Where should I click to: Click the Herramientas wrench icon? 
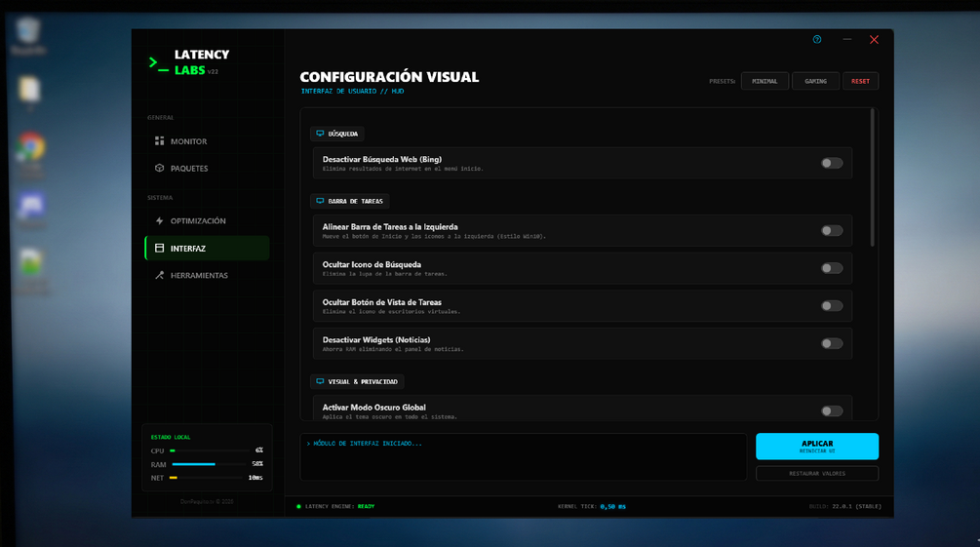coord(159,275)
